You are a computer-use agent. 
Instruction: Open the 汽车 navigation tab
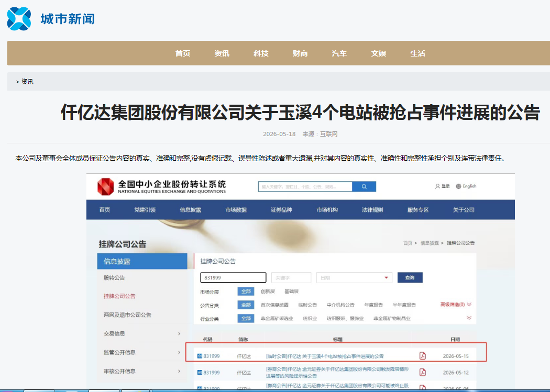(x=339, y=53)
